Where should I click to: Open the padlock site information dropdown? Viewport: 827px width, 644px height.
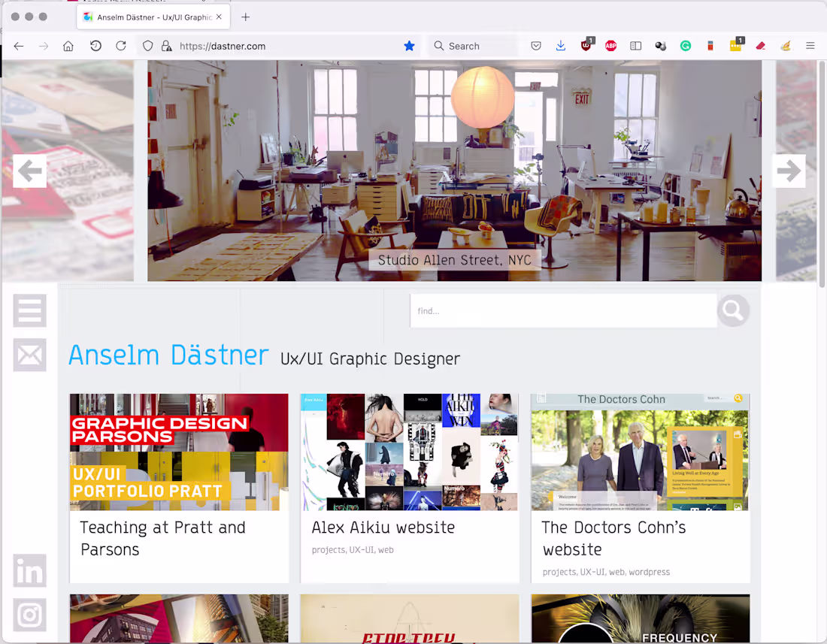[x=166, y=46]
